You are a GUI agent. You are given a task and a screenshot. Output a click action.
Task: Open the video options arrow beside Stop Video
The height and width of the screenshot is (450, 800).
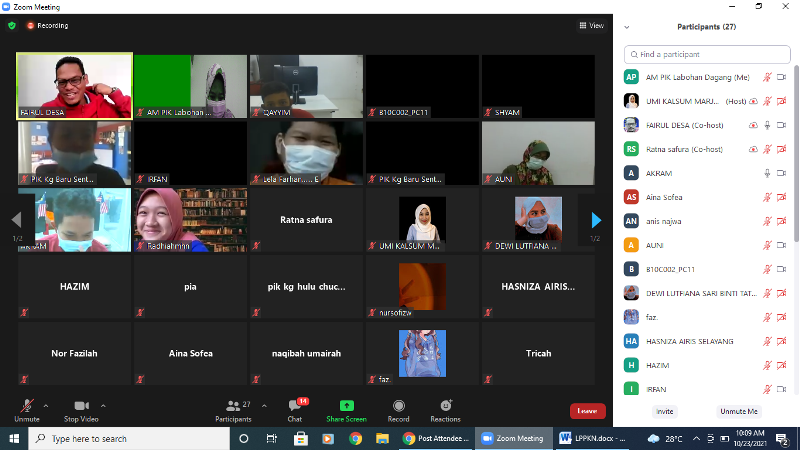tap(103, 406)
